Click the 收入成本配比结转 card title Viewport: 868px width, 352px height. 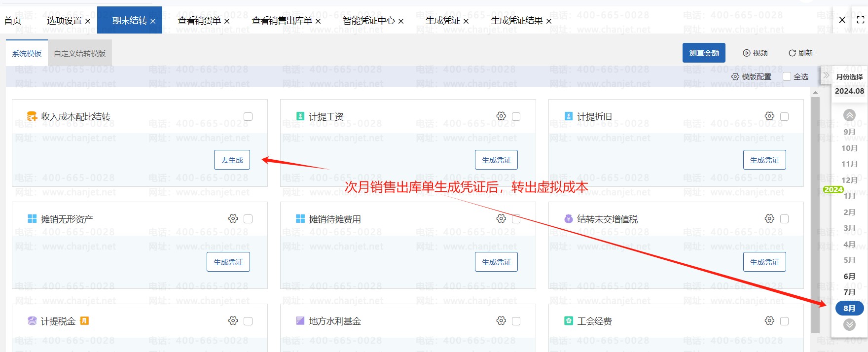coord(75,116)
